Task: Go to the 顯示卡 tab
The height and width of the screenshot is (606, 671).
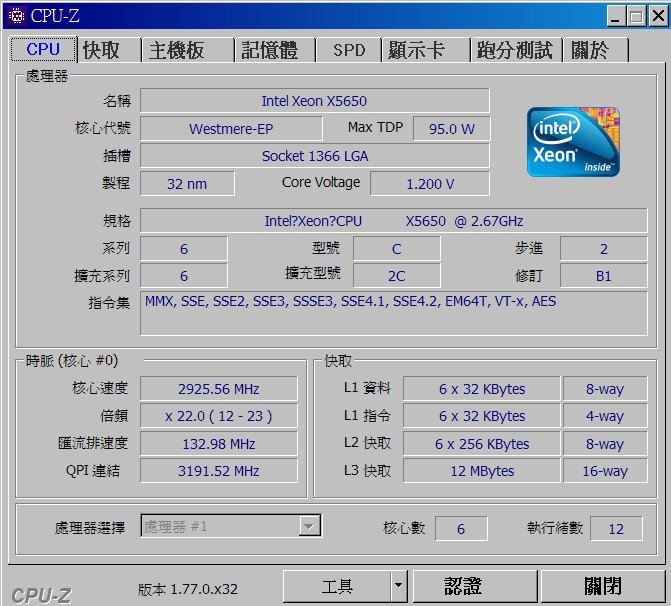Action: 425,50
